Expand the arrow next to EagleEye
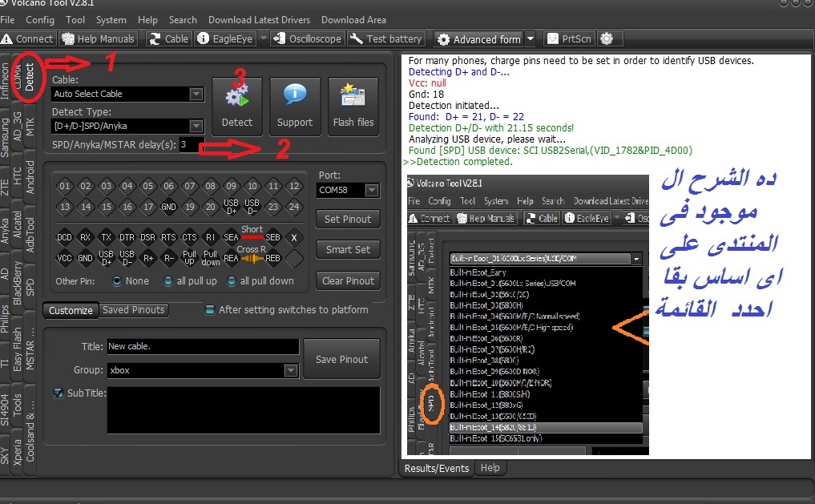 click(263, 38)
